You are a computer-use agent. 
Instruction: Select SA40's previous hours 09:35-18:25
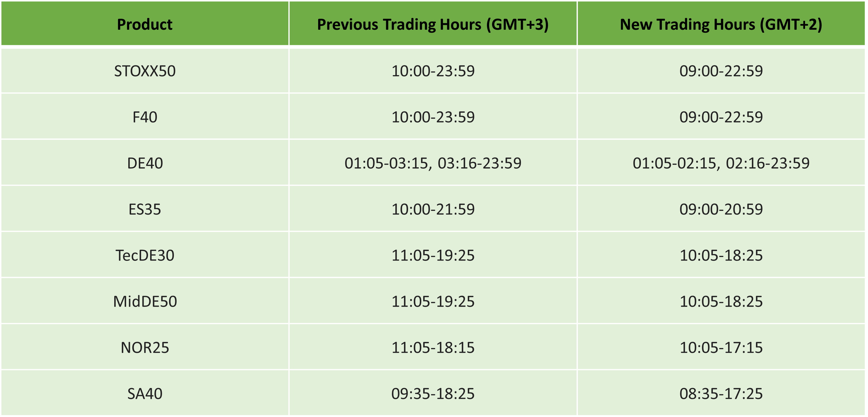pos(433,393)
